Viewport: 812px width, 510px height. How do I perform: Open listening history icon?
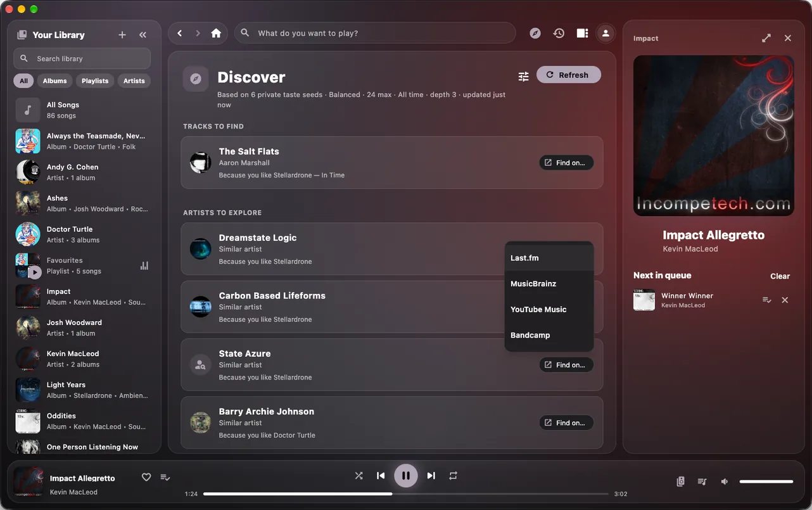pyautogui.click(x=559, y=33)
